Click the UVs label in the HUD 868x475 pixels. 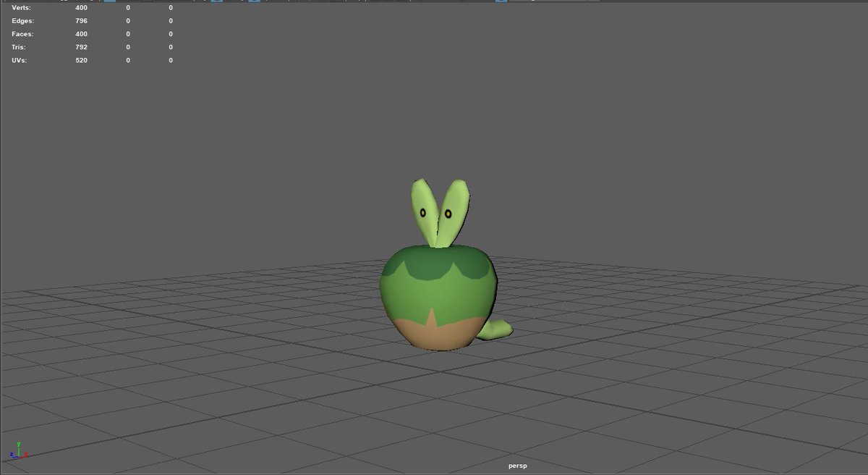coord(20,60)
